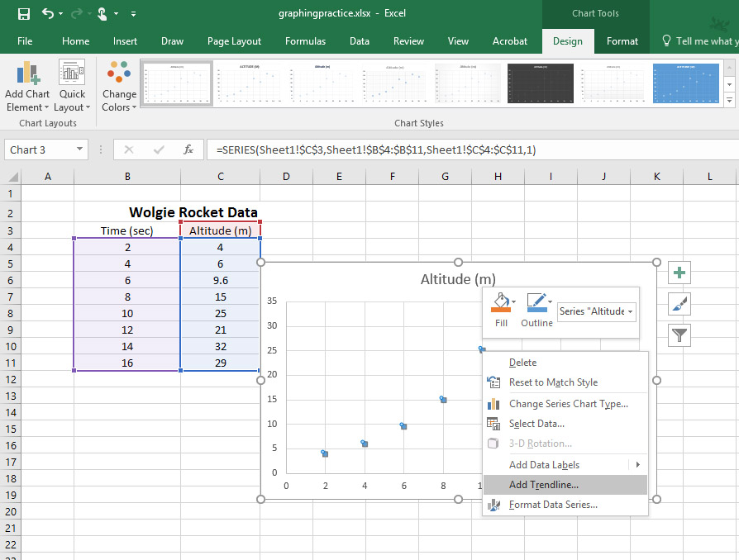Open the Add Data Labels submenu

pyautogui.click(x=544, y=465)
